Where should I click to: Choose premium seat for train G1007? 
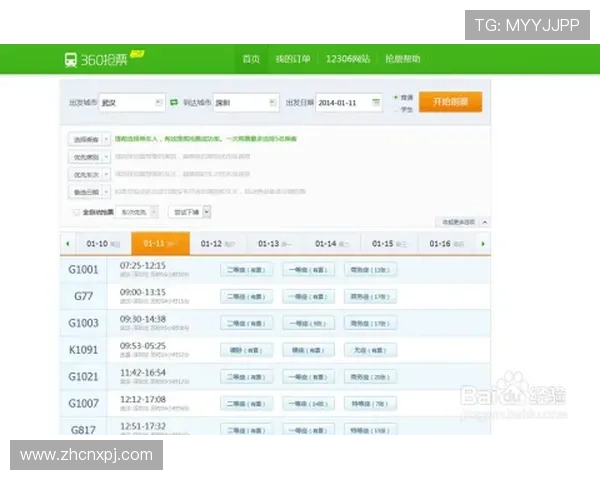[370, 403]
